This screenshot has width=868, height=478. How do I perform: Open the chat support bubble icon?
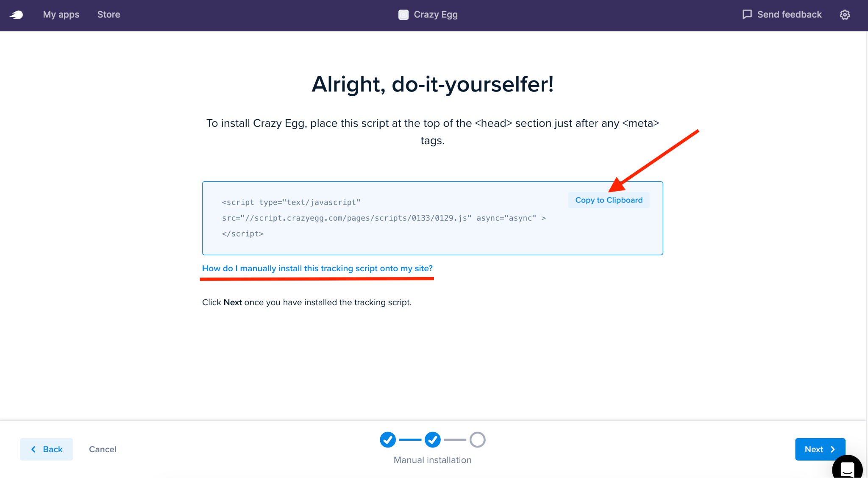(x=847, y=468)
